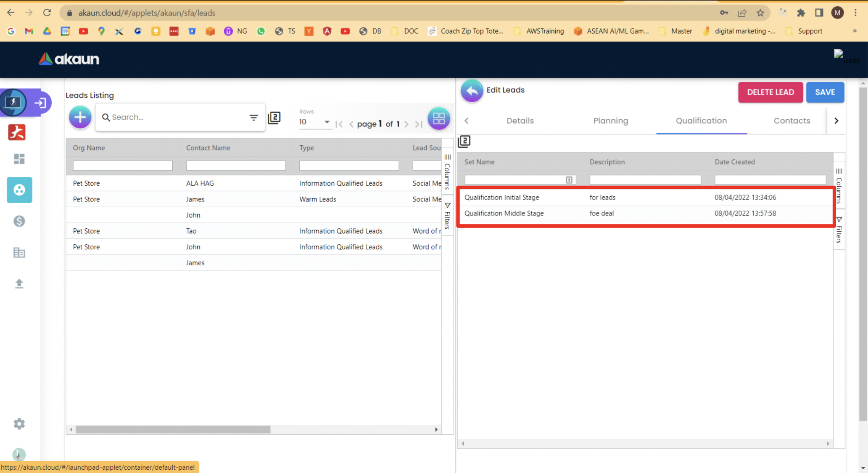
Task: Click the DELETE LEAD button
Action: (770, 92)
